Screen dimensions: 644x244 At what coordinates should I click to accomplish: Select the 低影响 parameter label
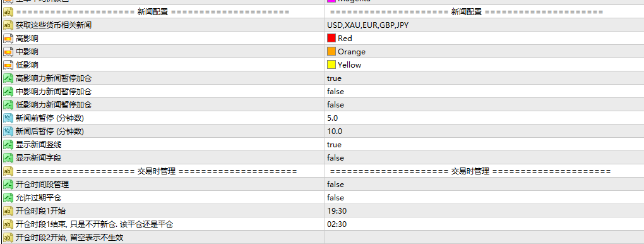27,64
